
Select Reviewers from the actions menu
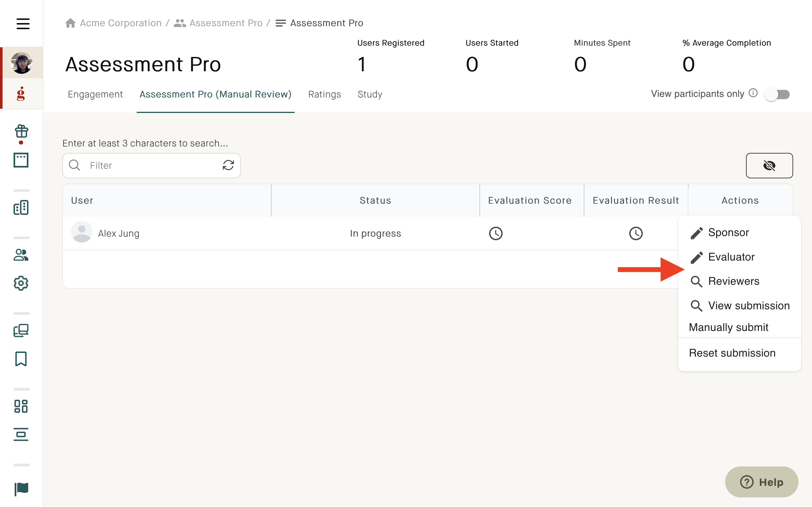coord(734,281)
